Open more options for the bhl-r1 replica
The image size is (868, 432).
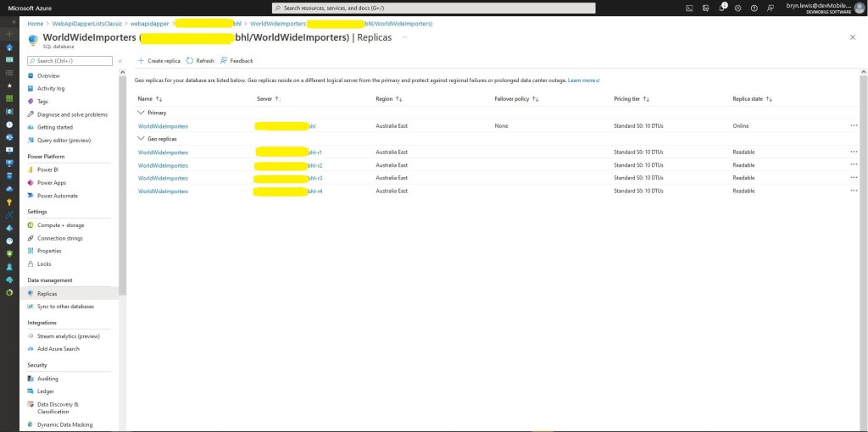(854, 152)
